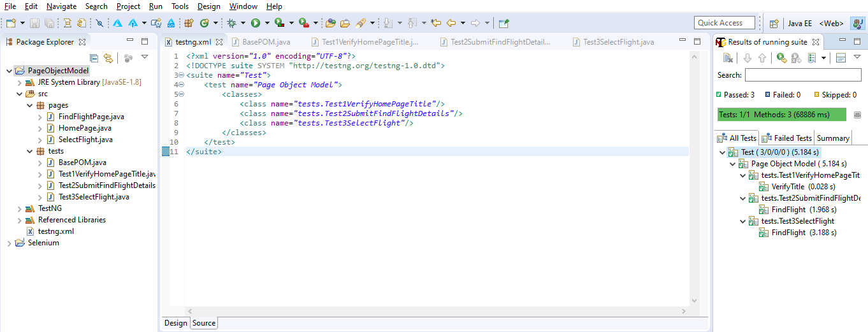Run the project with green Run button
Image resolution: width=868 pixels, height=332 pixels.
click(x=255, y=23)
